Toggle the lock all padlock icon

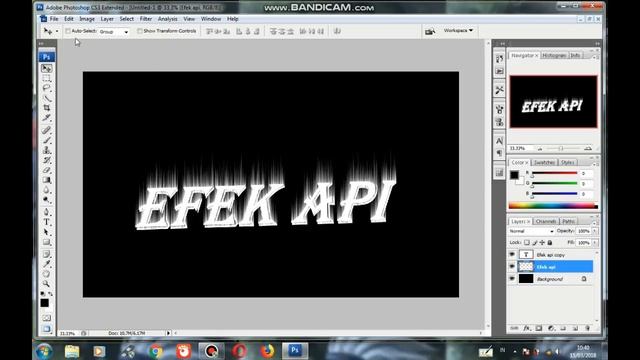click(x=550, y=242)
